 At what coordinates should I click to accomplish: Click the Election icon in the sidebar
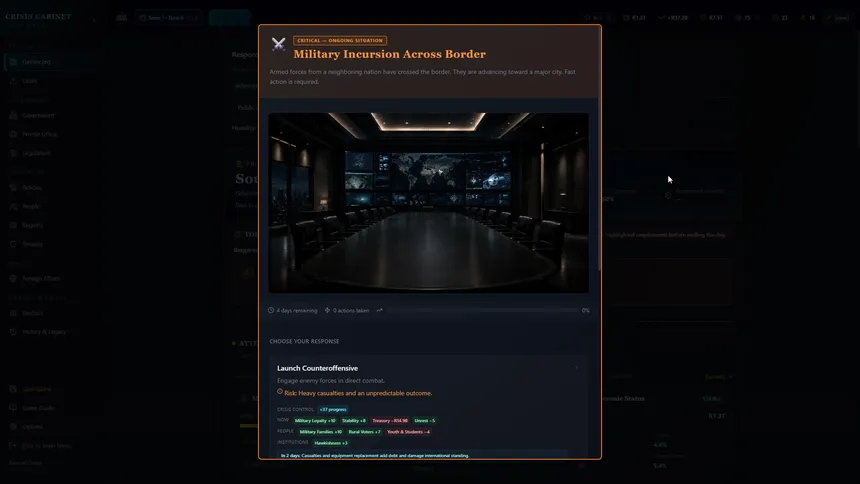click(x=13, y=313)
